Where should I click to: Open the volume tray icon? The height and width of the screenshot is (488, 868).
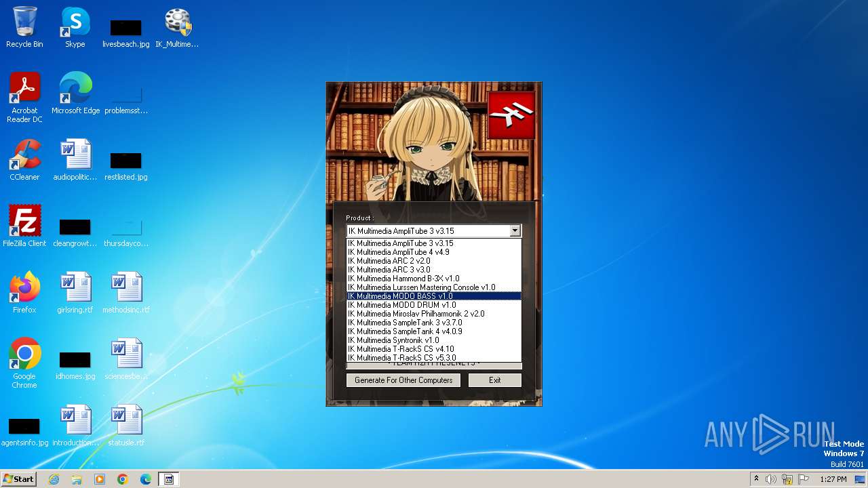point(771,479)
